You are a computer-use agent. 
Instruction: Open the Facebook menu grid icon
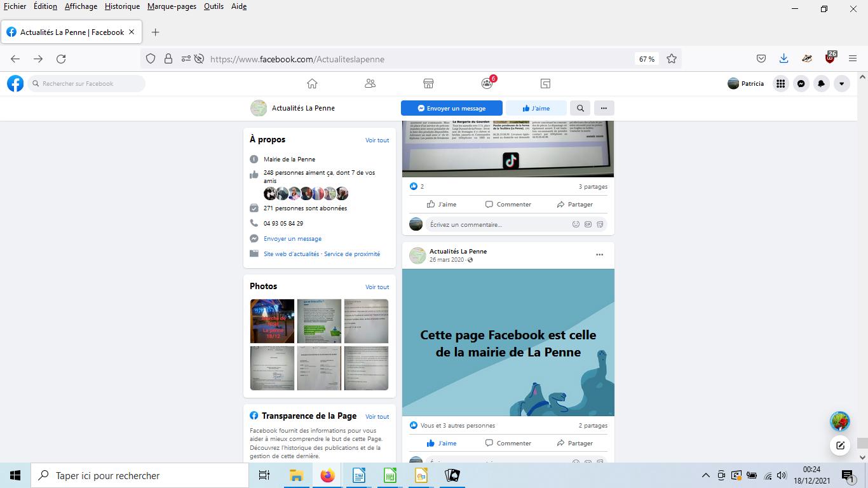click(x=780, y=83)
